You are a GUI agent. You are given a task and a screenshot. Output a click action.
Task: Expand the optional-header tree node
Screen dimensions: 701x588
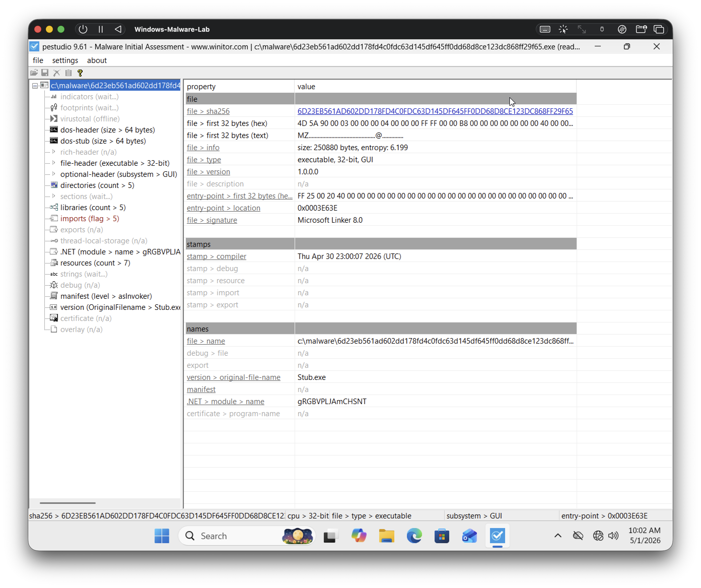pyautogui.click(x=54, y=174)
